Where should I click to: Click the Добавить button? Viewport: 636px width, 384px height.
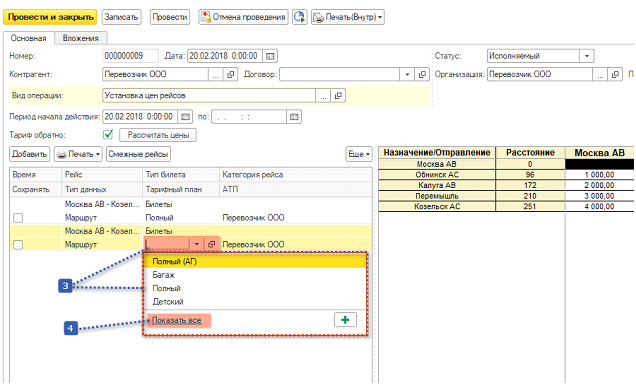[29, 154]
